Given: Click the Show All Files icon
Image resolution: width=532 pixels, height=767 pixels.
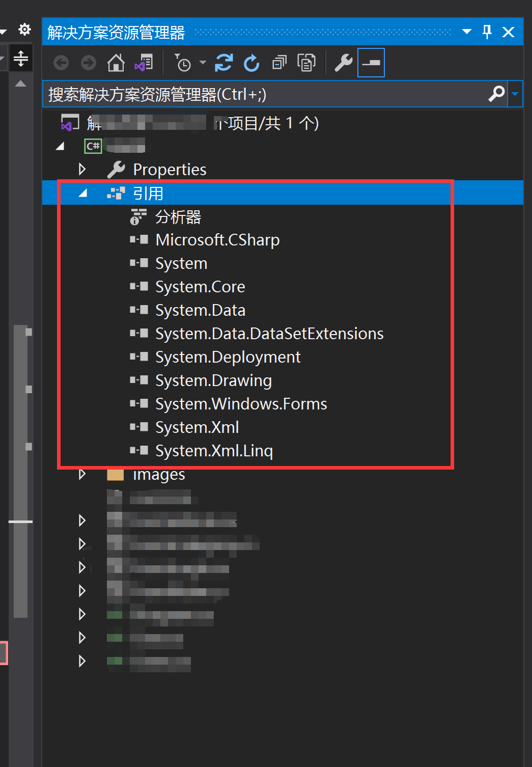Looking at the screenshot, I should (x=306, y=63).
